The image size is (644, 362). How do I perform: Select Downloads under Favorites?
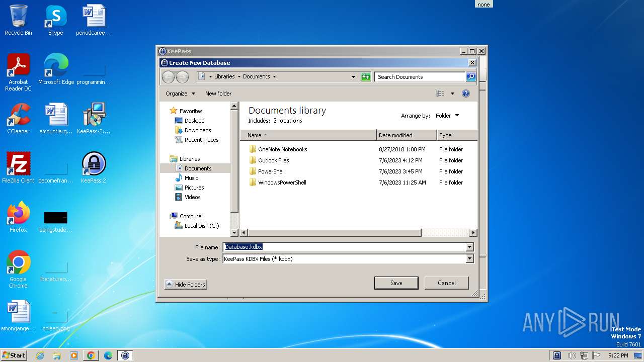[x=198, y=130]
